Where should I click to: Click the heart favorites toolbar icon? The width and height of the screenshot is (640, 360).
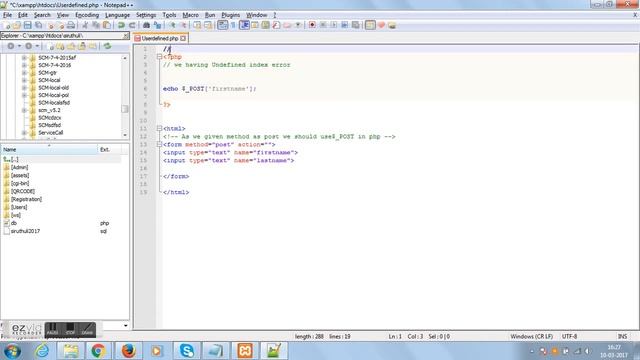point(381,25)
